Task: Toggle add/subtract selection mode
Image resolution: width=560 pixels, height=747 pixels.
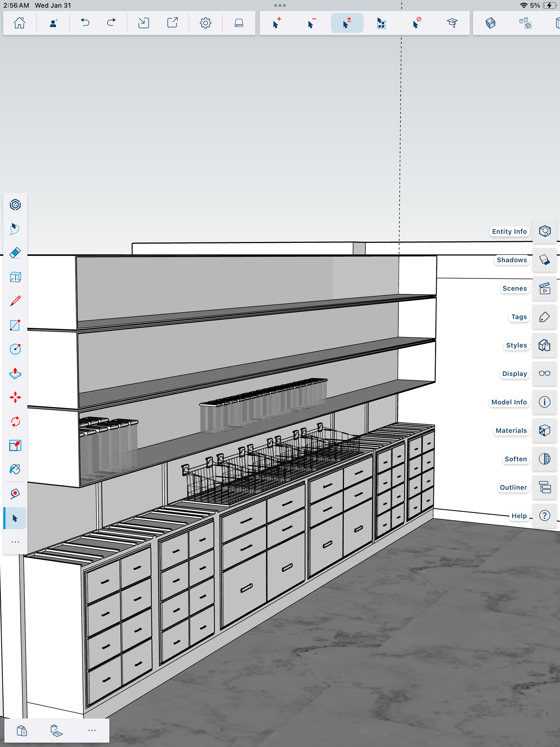Action: 347,23
